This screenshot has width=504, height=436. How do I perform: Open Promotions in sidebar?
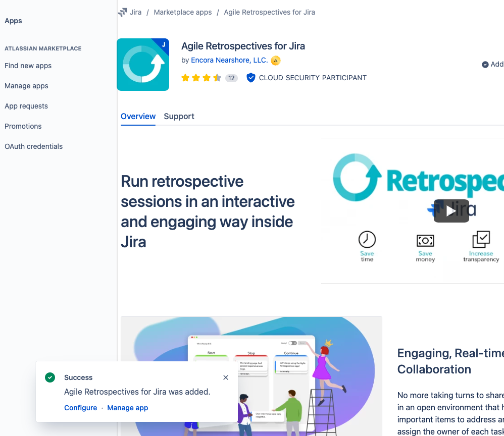23,126
